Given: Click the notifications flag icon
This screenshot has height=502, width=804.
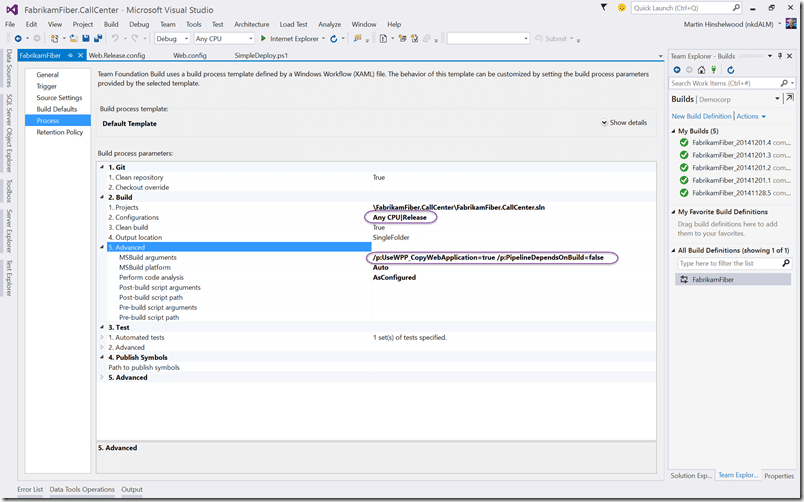Looking at the screenshot, I should pos(604,7).
